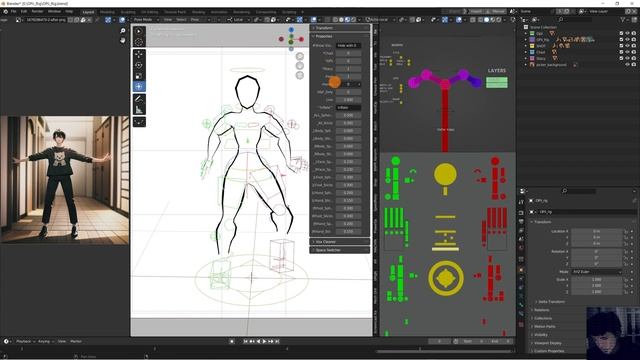Open the Render properties tab icon

(x=521, y=213)
